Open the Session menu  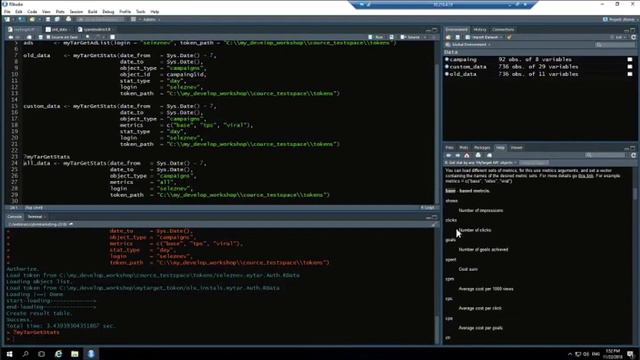76,12
